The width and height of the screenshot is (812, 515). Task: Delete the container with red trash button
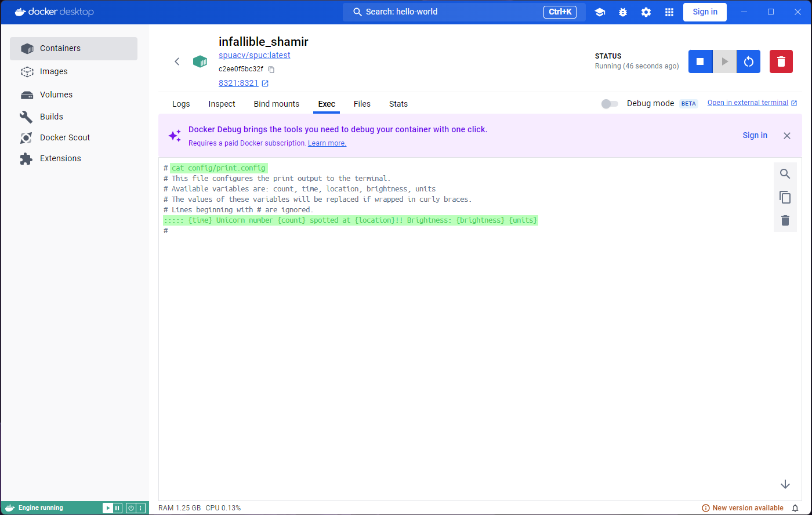tap(781, 61)
